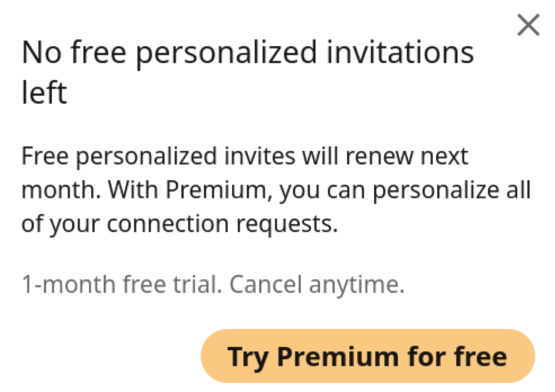Click 'personalize all' in the description
Viewport: 555px width, 392px height.
pyautogui.click(x=452, y=190)
